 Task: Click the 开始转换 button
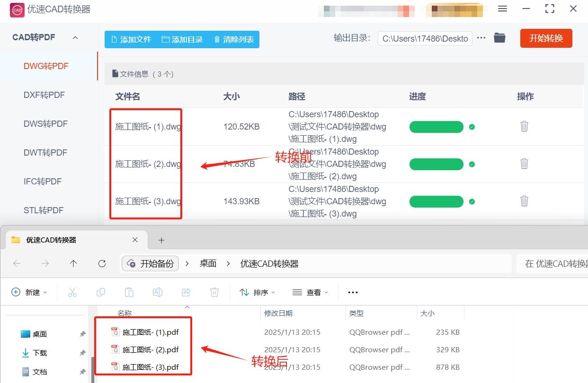(546, 38)
